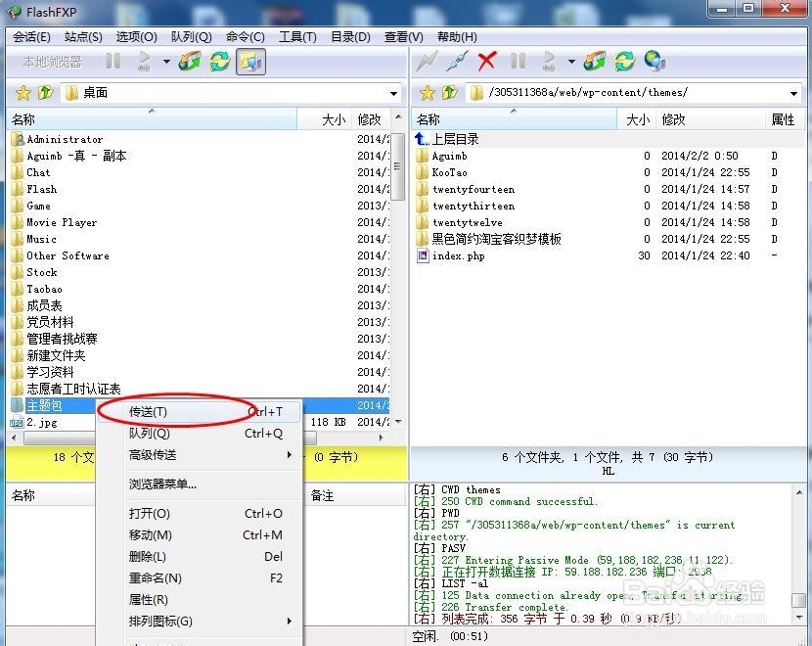Screen dimensions: 812x646
Task: Open the 工具(T) menu
Action: click(x=297, y=37)
